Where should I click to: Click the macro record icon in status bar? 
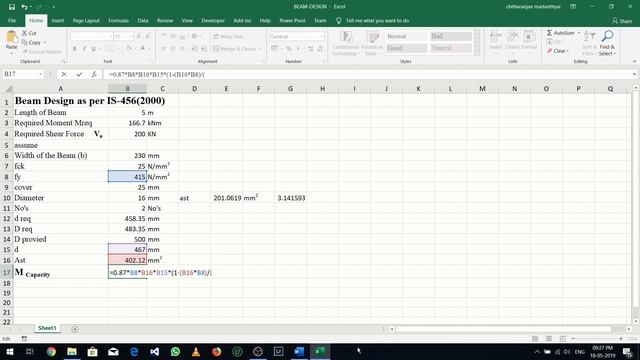tap(24, 338)
